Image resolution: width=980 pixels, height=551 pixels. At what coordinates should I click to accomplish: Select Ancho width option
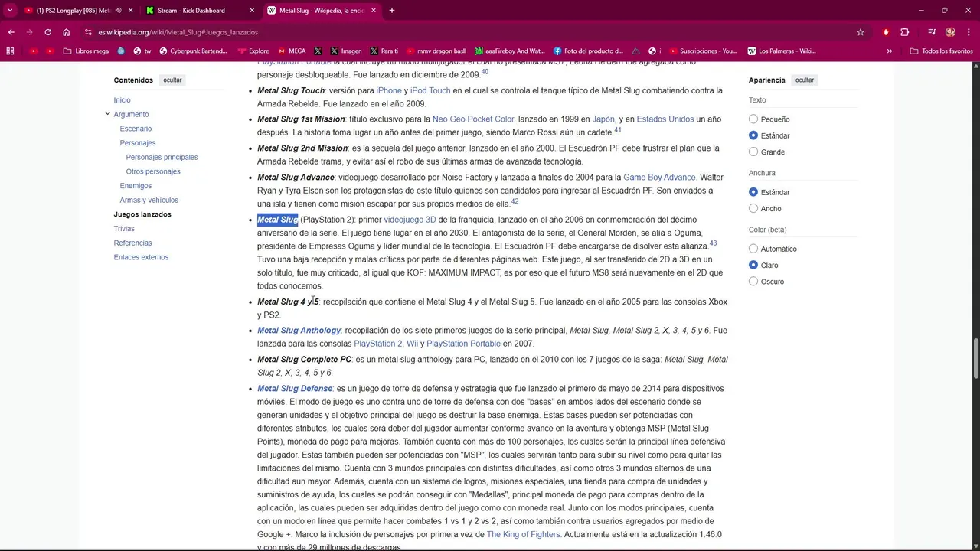point(753,208)
